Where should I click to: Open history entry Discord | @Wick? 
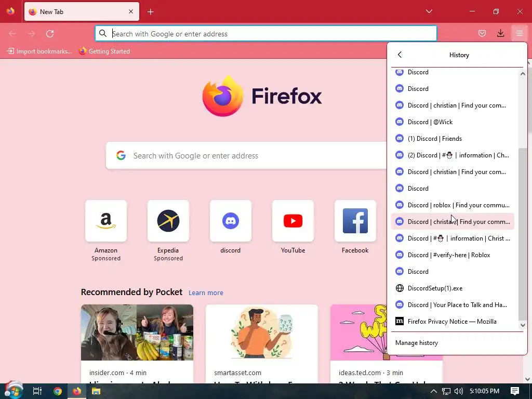tap(453, 122)
